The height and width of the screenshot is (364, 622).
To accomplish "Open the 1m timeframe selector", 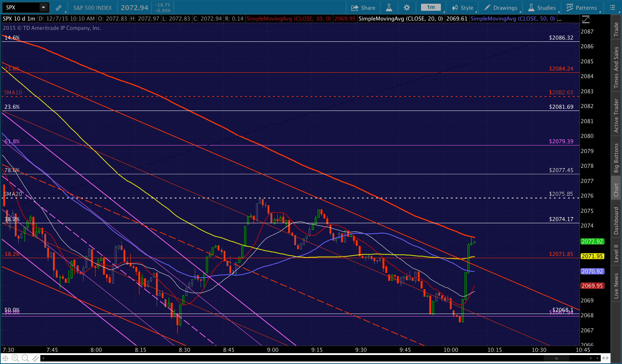I will pos(431,8).
